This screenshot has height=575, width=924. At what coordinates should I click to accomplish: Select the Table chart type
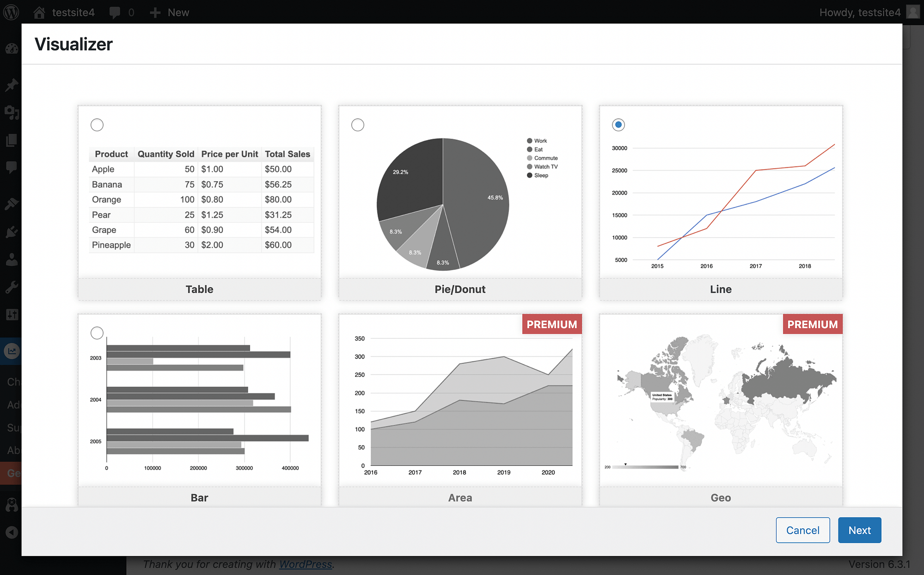[97, 124]
